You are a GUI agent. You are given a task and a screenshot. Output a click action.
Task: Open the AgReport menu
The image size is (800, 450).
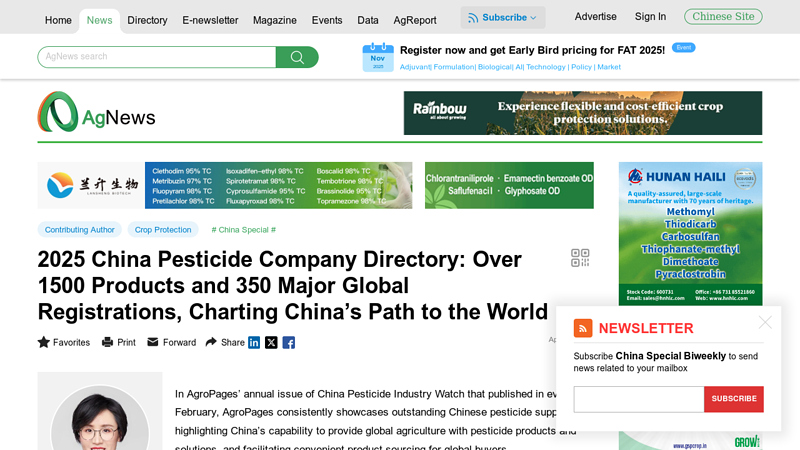click(415, 20)
